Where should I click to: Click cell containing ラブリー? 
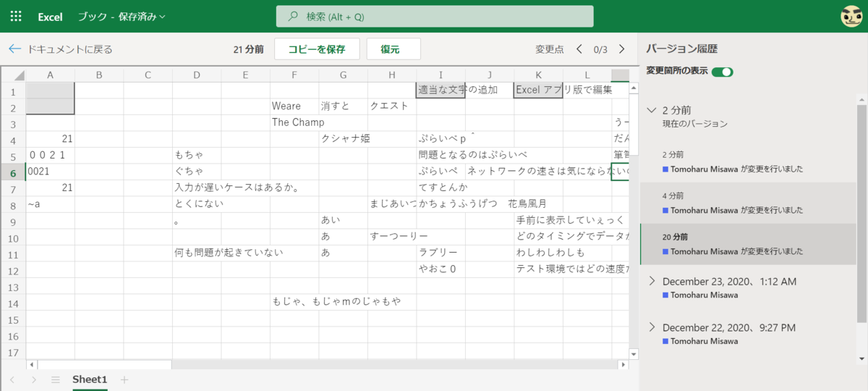coord(441,253)
